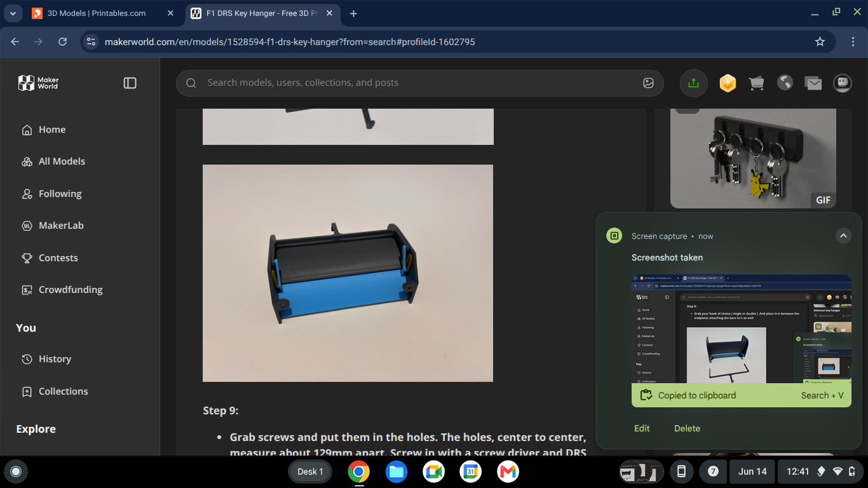The image size is (868, 488).
Task: Collapse the sidebar with the panel toggle icon
Action: pyautogui.click(x=130, y=83)
